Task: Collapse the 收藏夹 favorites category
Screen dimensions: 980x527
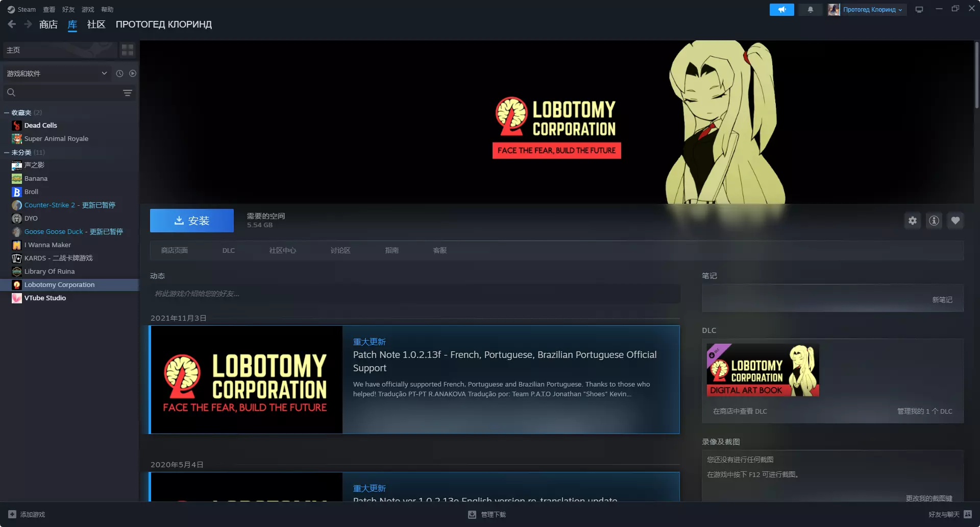Action: point(7,113)
